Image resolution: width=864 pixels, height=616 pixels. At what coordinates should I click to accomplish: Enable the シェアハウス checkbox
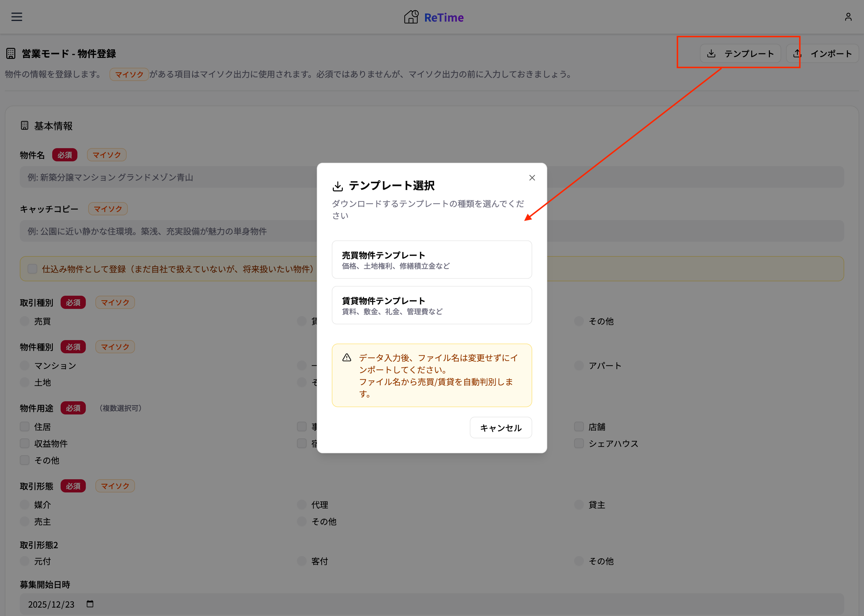[579, 444]
